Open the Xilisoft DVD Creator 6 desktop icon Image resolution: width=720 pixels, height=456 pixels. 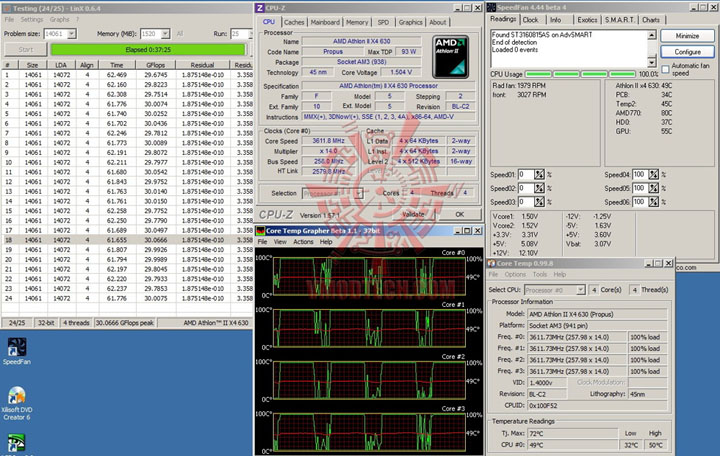click(x=17, y=396)
